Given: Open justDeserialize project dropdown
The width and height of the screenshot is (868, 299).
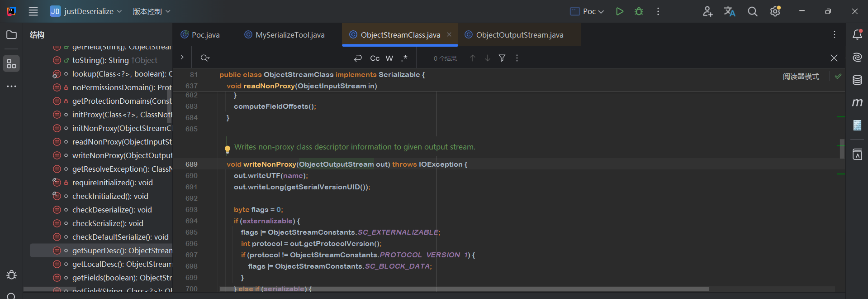Looking at the screenshot, I should [x=86, y=11].
